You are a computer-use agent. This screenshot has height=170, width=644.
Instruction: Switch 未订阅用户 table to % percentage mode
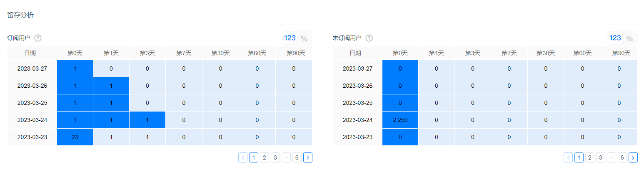[629, 38]
